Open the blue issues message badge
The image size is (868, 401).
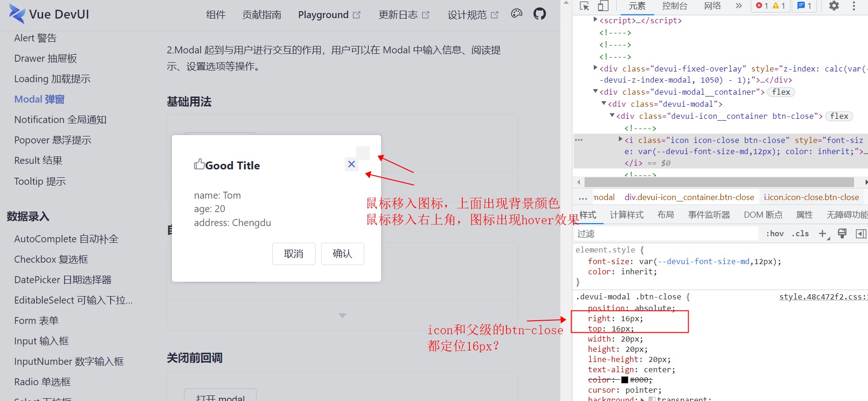(x=804, y=6)
